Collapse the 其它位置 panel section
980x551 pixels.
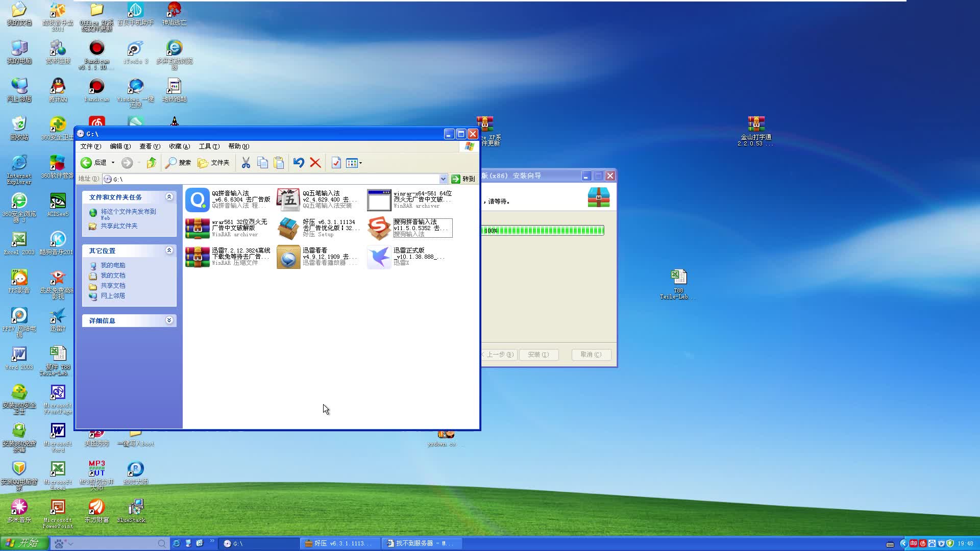169,251
